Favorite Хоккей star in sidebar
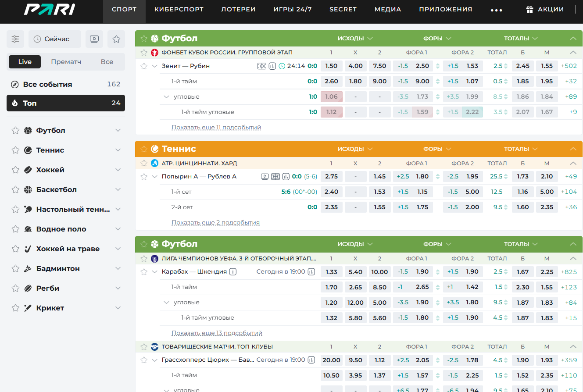This screenshot has width=583, height=392. pos(15,170)
